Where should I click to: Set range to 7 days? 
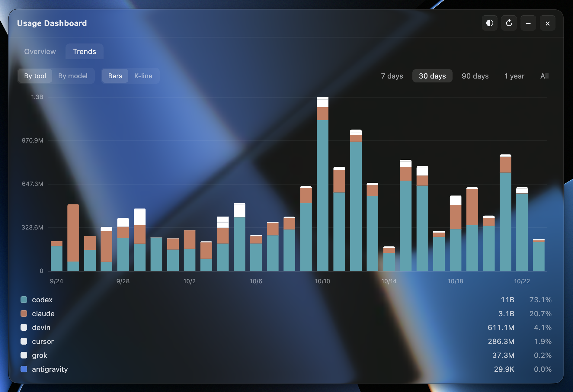click(x=392, y=76)
